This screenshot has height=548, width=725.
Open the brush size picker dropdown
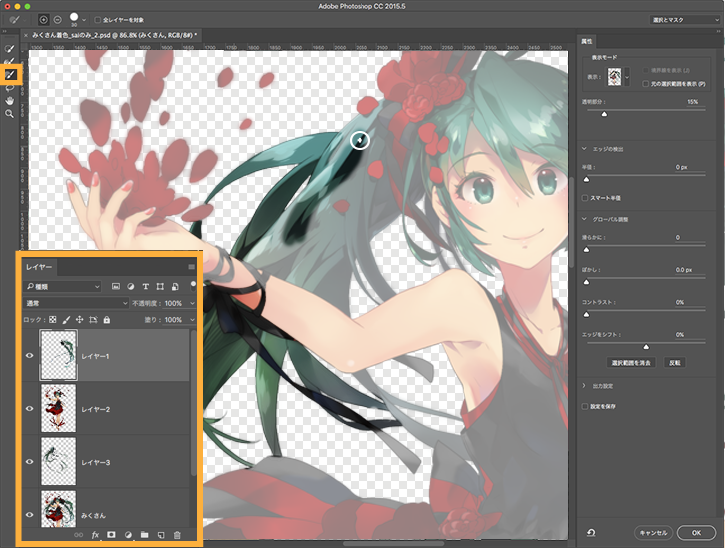pos(84,20)
